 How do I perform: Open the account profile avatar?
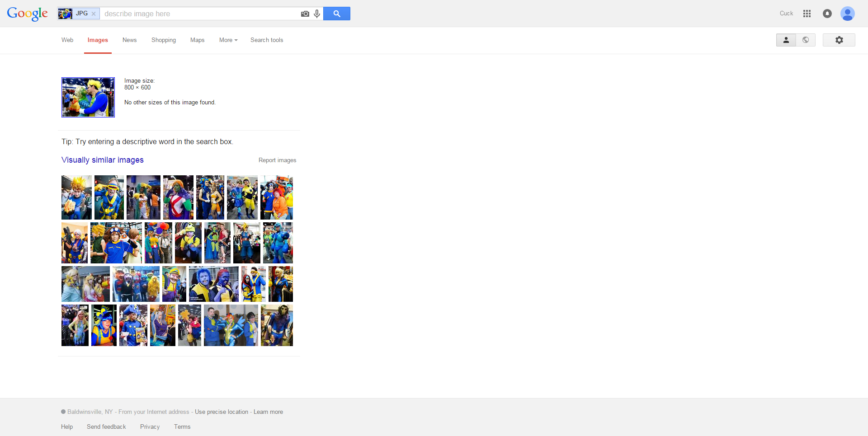[848, 14]
